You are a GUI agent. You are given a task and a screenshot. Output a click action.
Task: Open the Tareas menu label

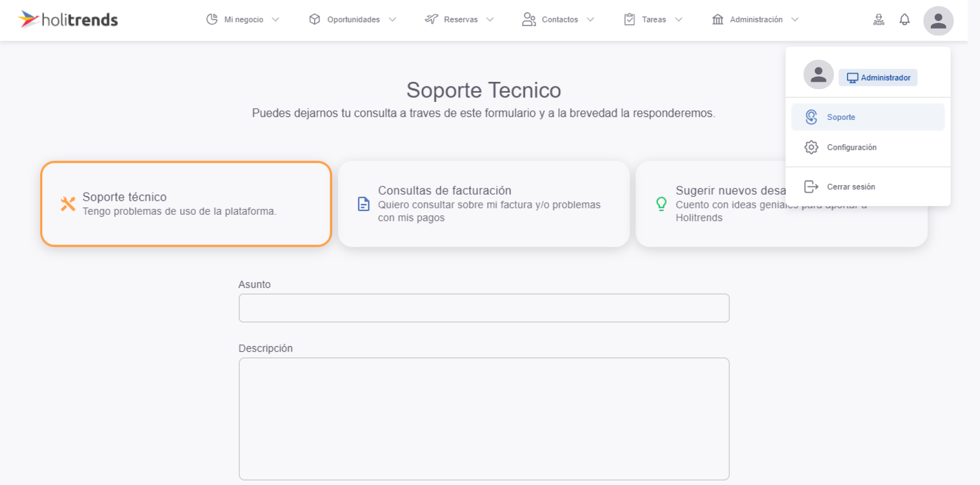[654, 20]
